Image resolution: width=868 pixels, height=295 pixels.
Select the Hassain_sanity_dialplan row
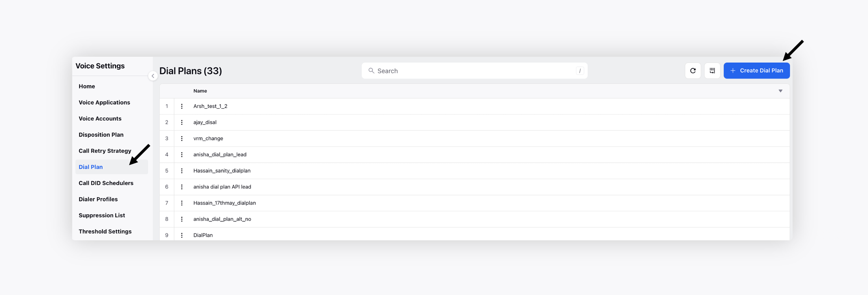click(x=475, y=171)
